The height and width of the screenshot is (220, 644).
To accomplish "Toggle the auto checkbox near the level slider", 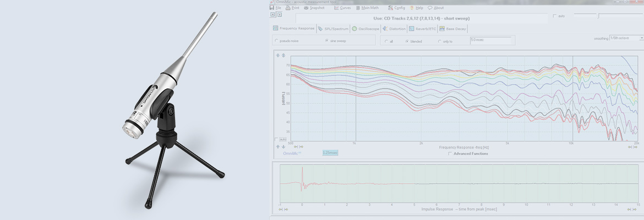I will 555,16.
